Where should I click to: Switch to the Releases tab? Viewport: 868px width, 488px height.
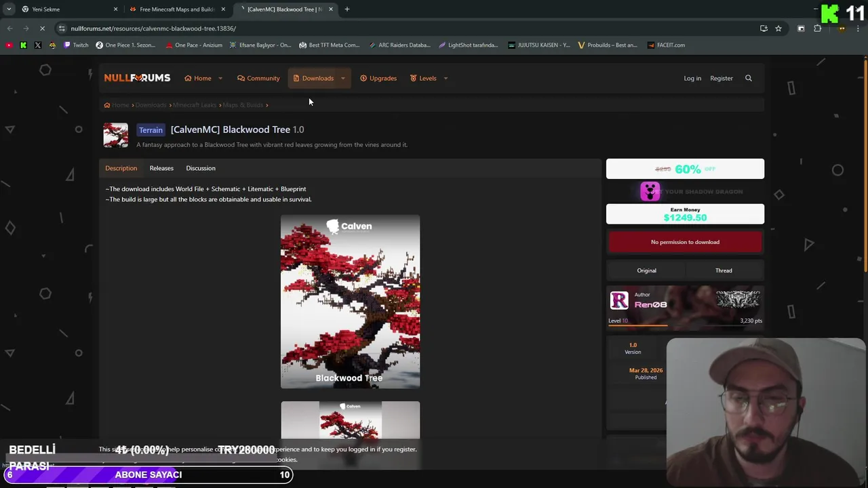161,168
